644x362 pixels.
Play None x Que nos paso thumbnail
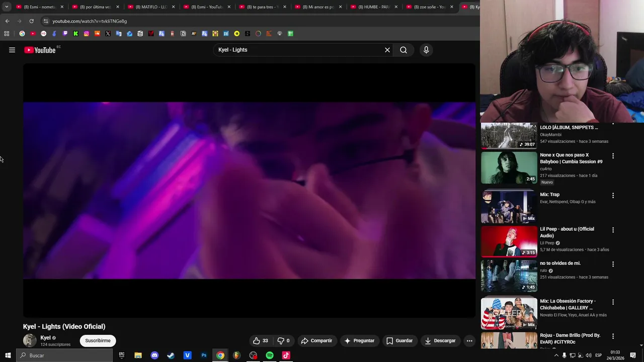coord(509,167)
